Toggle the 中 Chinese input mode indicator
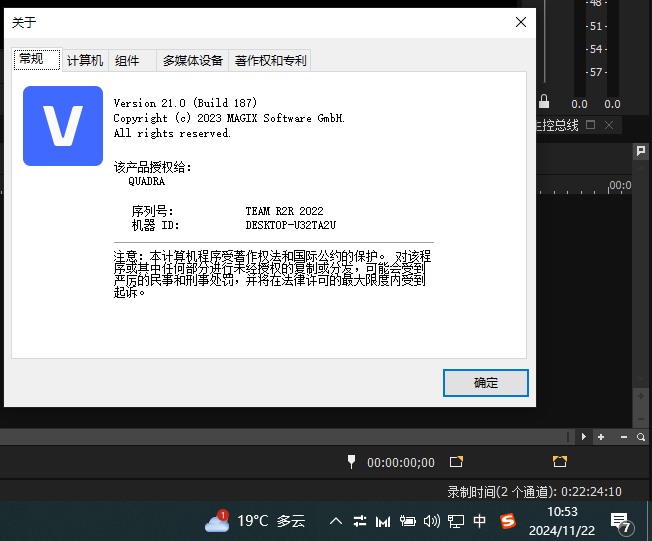The width and height of the screenshot is (652, 541). (x=479, y=521)
